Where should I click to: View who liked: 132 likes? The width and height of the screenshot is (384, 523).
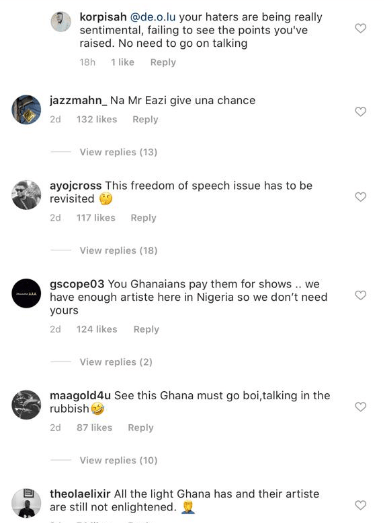coord(97,119)
